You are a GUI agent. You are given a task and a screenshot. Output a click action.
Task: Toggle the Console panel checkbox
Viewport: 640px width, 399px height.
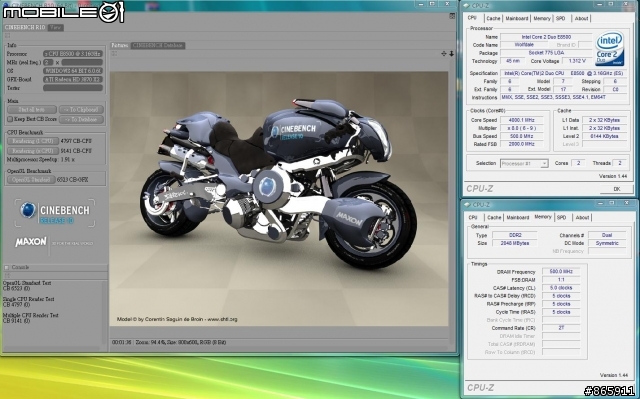[7, 268]
